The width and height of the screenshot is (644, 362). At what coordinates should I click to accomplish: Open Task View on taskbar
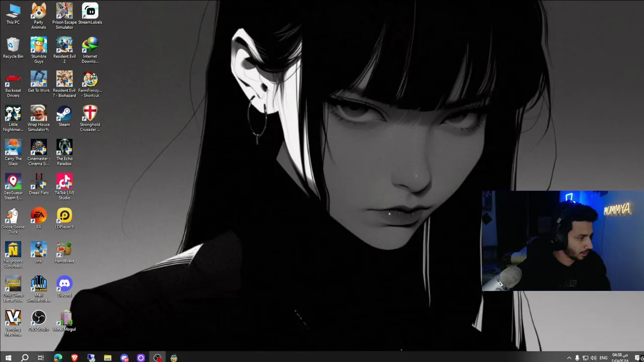point(41,358)
